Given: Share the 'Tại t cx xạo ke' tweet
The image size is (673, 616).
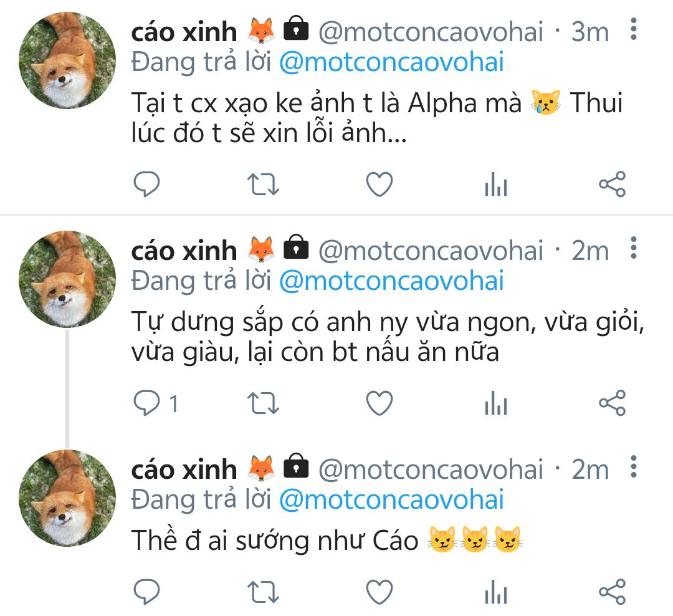Looking at the screenshot, I should [x=612, y=185].
